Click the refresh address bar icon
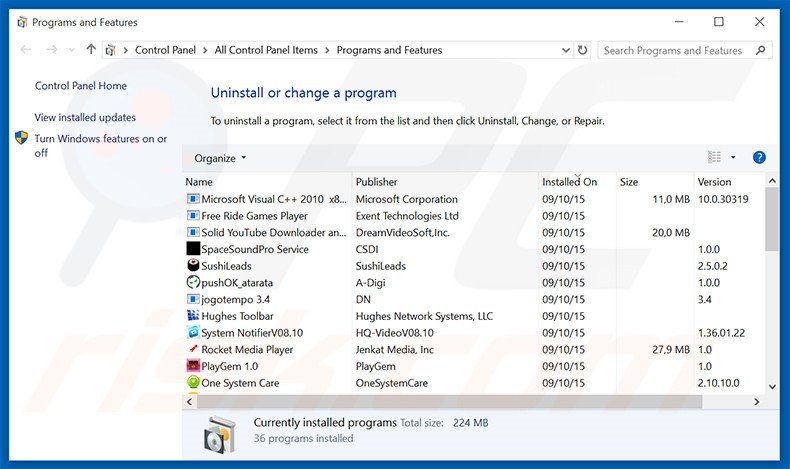 tap(582, 50)
